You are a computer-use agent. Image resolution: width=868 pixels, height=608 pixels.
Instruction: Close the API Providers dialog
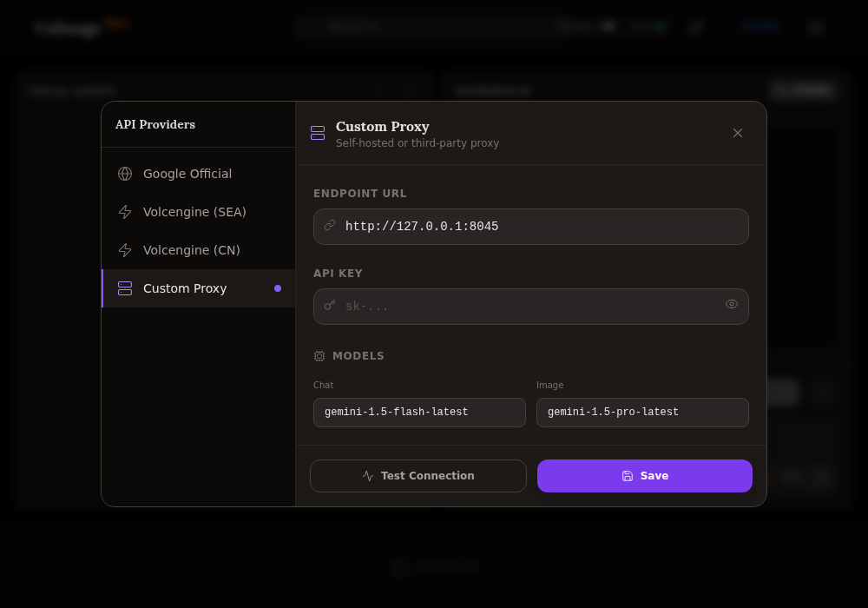click(x=737, y=133)
